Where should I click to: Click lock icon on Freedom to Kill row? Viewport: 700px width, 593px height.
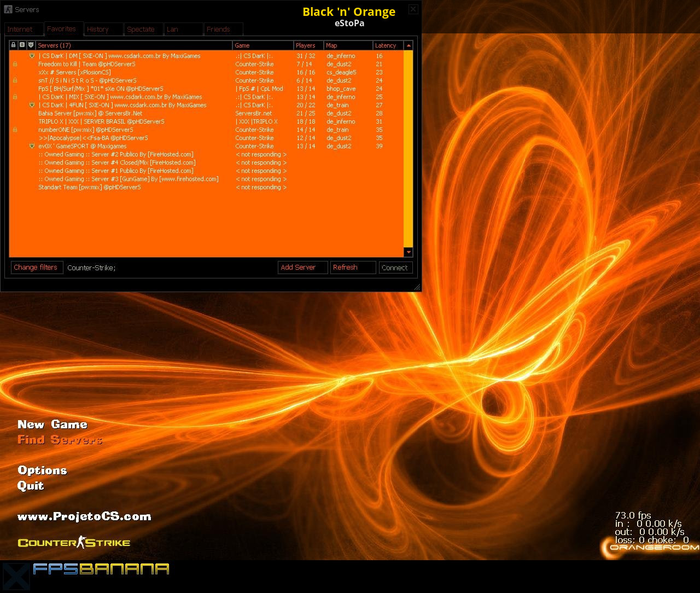15,64
